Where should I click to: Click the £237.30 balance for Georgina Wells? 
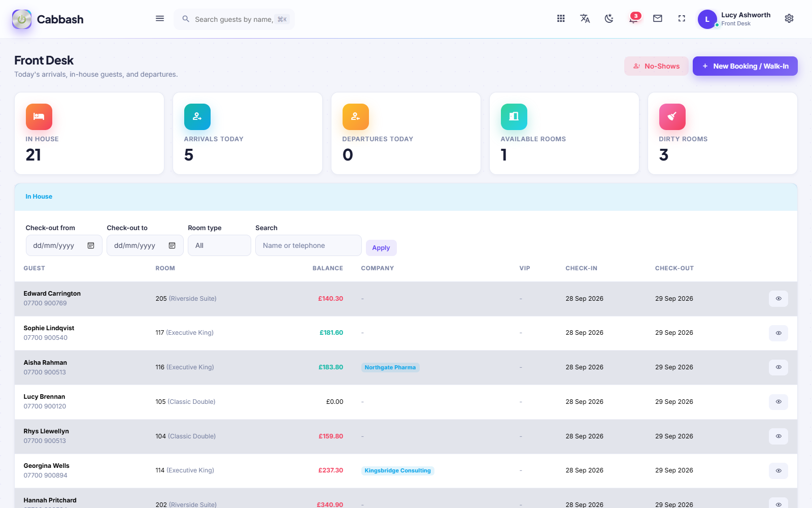[331, 470]
